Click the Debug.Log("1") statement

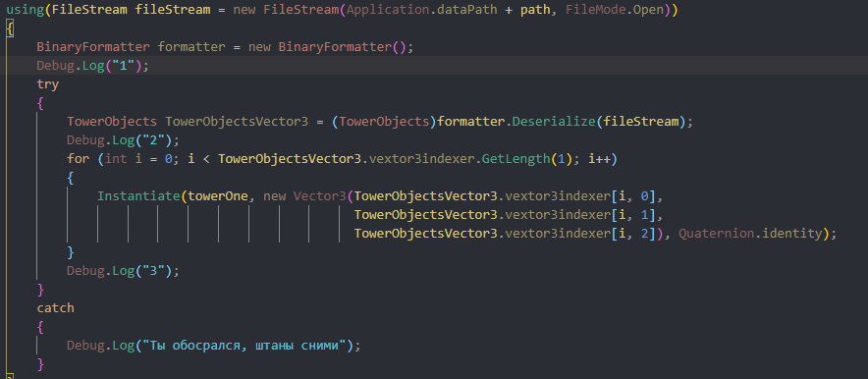click(93, 65)
